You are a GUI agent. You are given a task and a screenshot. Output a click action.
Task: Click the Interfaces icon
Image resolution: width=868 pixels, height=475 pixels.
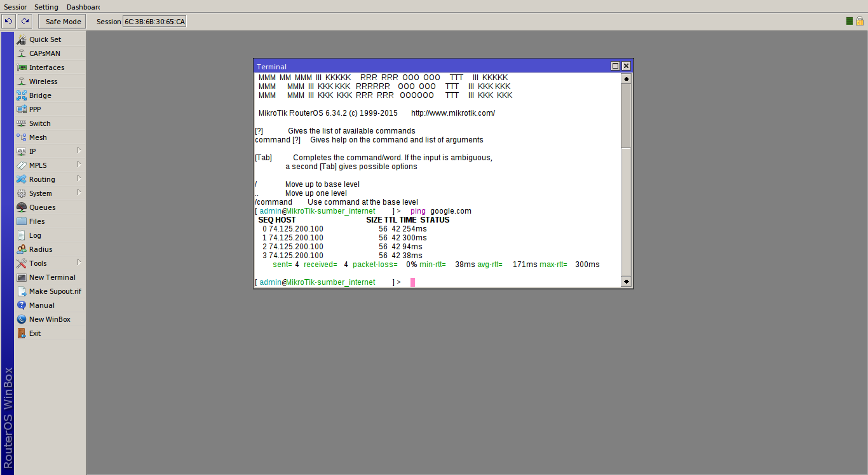pos(22,67)
